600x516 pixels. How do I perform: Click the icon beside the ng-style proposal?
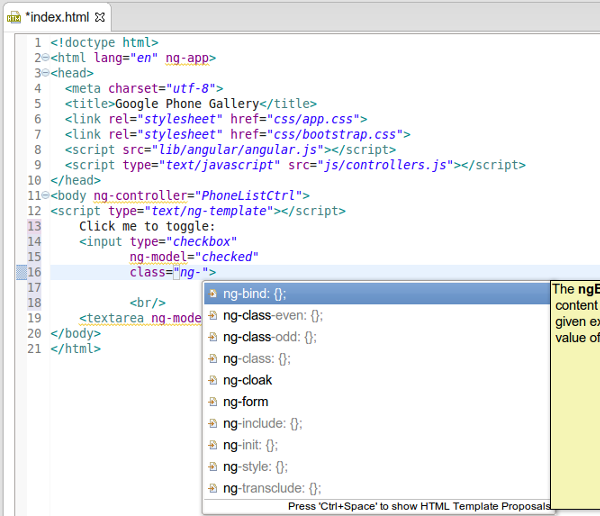pos(213,467)
